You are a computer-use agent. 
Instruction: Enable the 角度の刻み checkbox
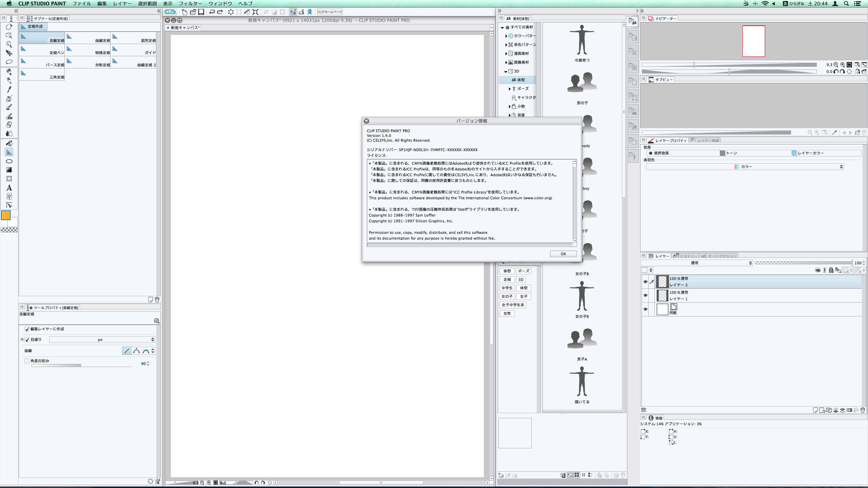[27, 361]
